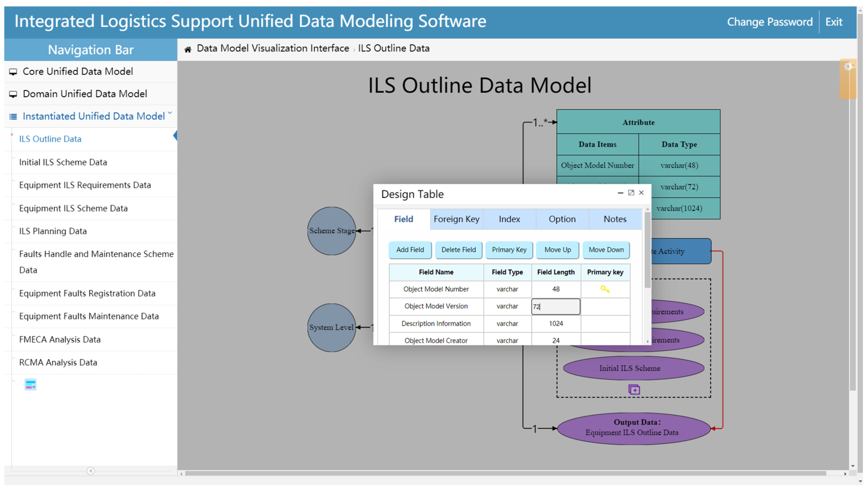Click the Field Length input showing 72
The image size is (868, 491).
pyautogui.click(x=556, y=307)
